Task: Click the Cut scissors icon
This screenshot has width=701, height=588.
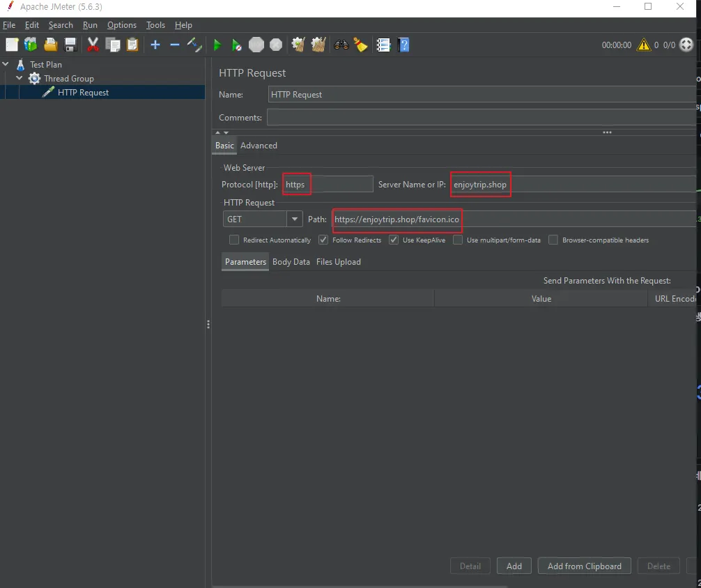Action: tap(93, 45)
